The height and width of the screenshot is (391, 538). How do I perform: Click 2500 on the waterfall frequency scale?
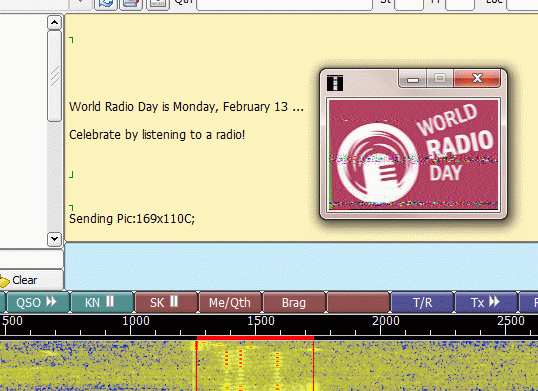coord(511,321)
